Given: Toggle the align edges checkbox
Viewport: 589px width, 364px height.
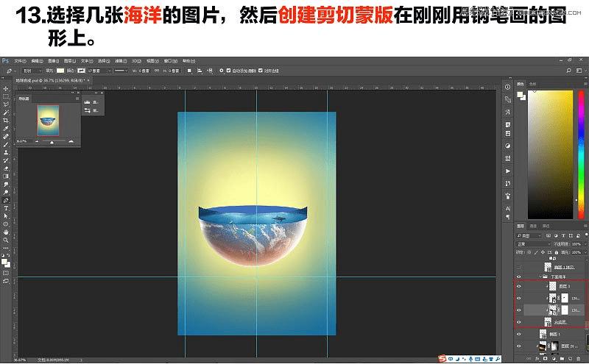Looking at the screenshot, I should [x=261, y=71].
